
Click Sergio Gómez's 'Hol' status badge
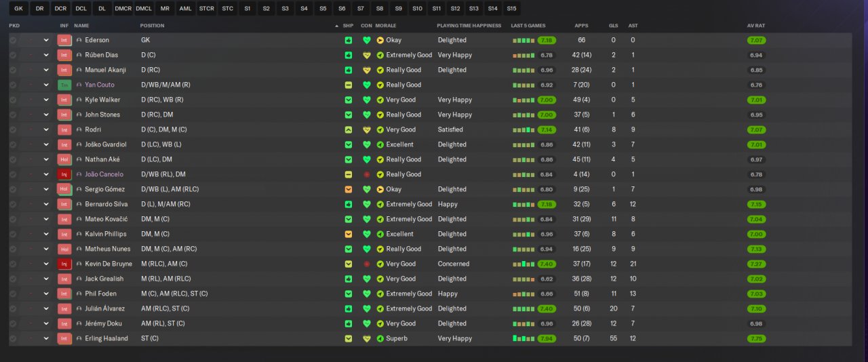(x=64, y=189)
